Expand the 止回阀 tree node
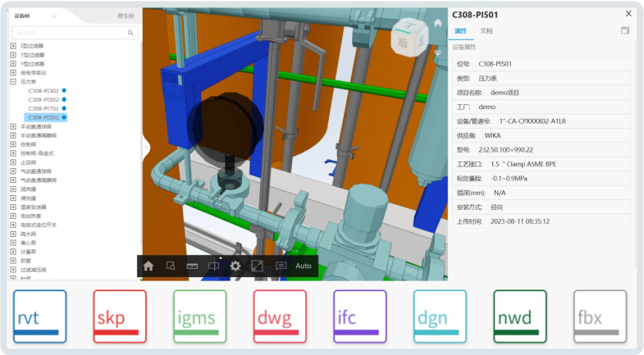Screen dimensions: 644x355 pyautogui.click(x=13, y=162)
